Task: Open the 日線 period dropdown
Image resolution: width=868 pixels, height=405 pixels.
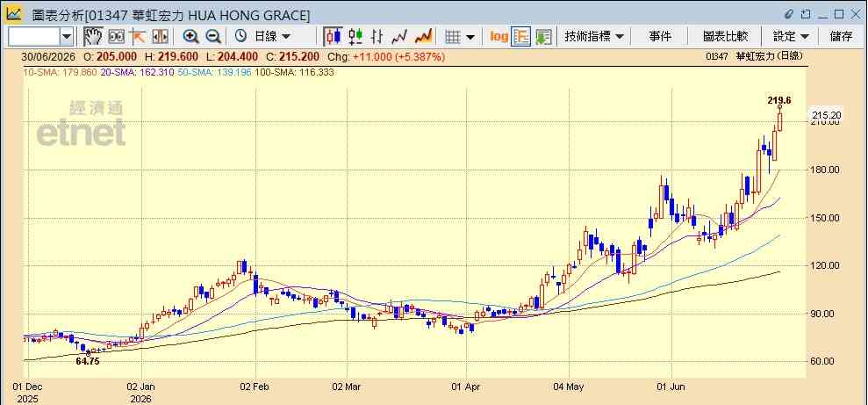Action: (263, 37)
